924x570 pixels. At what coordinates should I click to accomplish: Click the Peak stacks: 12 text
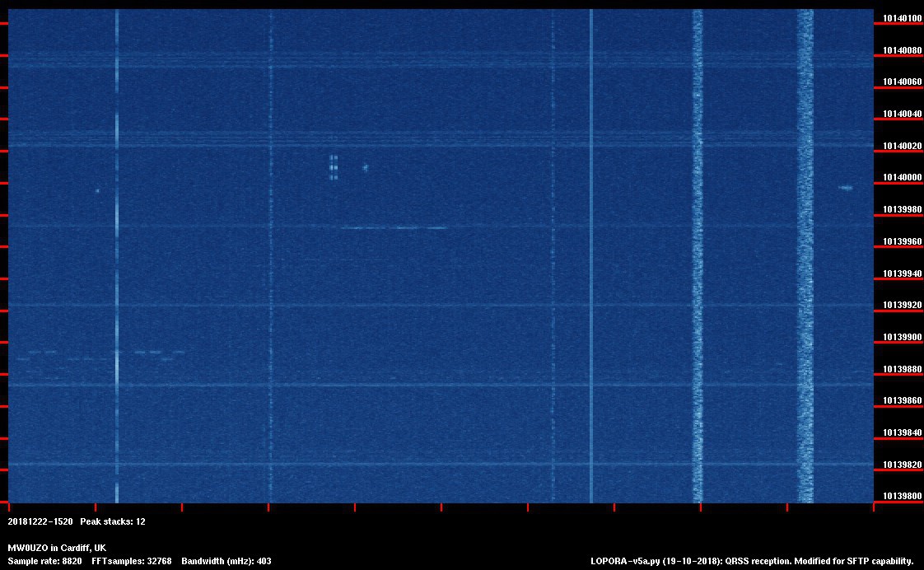click(x=113, y=521)
